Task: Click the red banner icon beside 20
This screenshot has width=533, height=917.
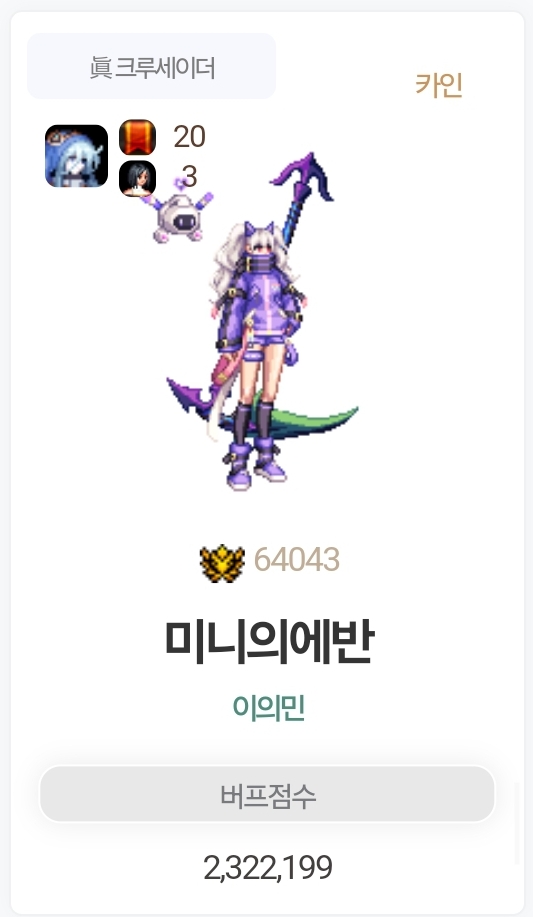Action: point(137,137)
